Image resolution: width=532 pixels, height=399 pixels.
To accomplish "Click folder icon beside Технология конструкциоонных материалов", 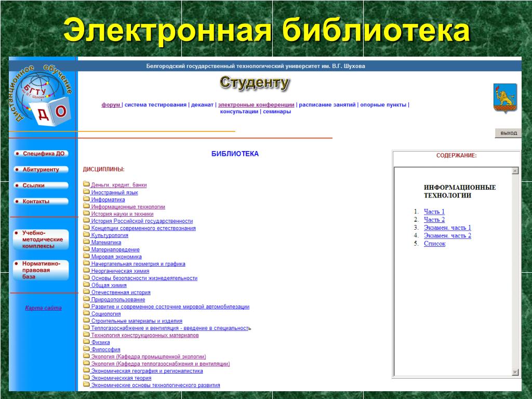I will pyautogui.click(x=87, y=334).
